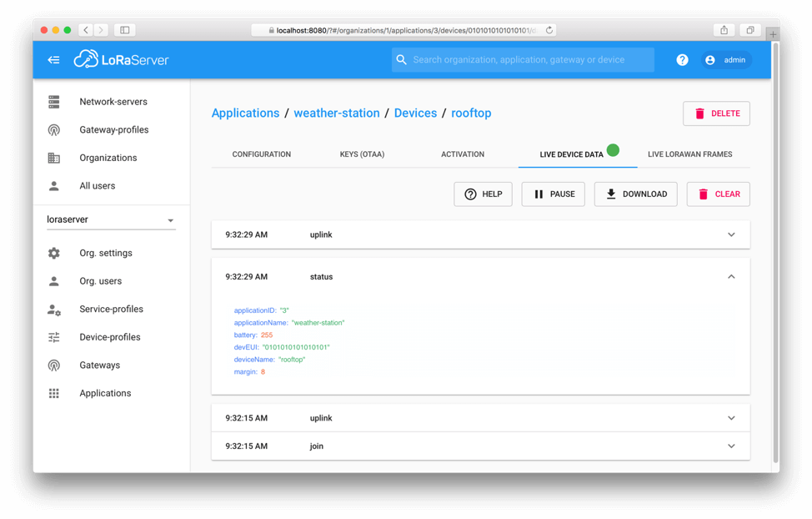Click the LoRaServer cloud logo
Viewport: 812px width, 519px height.
click(x=121, y=59)
